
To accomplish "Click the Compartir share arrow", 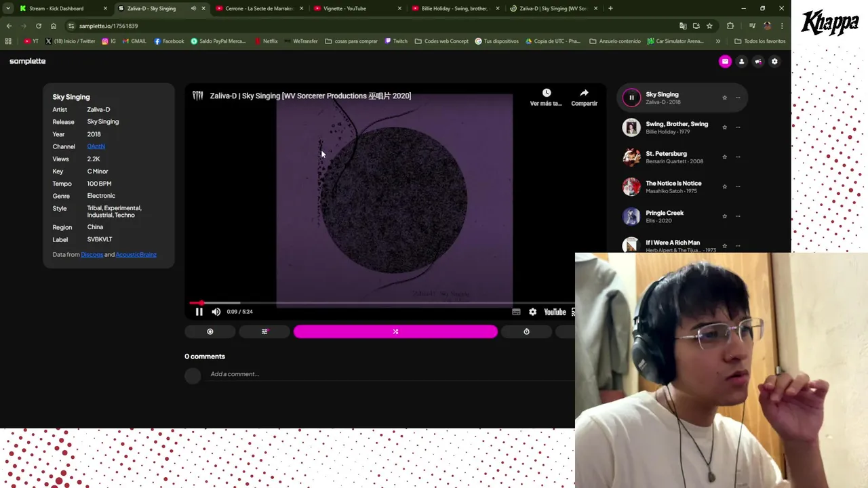I will pos(584,93).
